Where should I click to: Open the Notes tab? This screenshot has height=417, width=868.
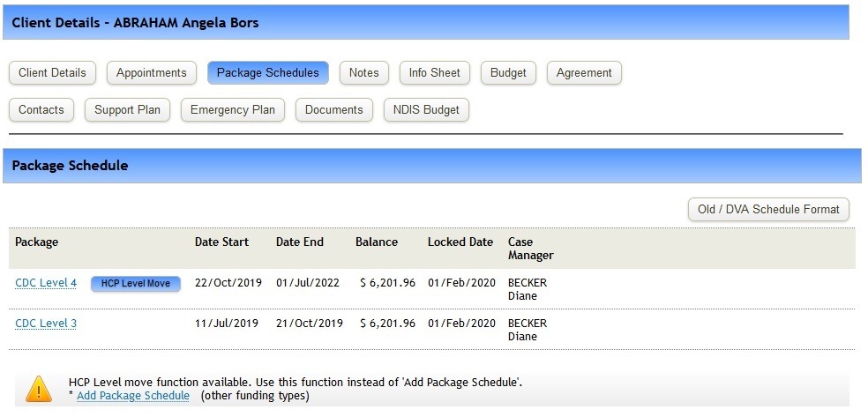click(364, 73)
